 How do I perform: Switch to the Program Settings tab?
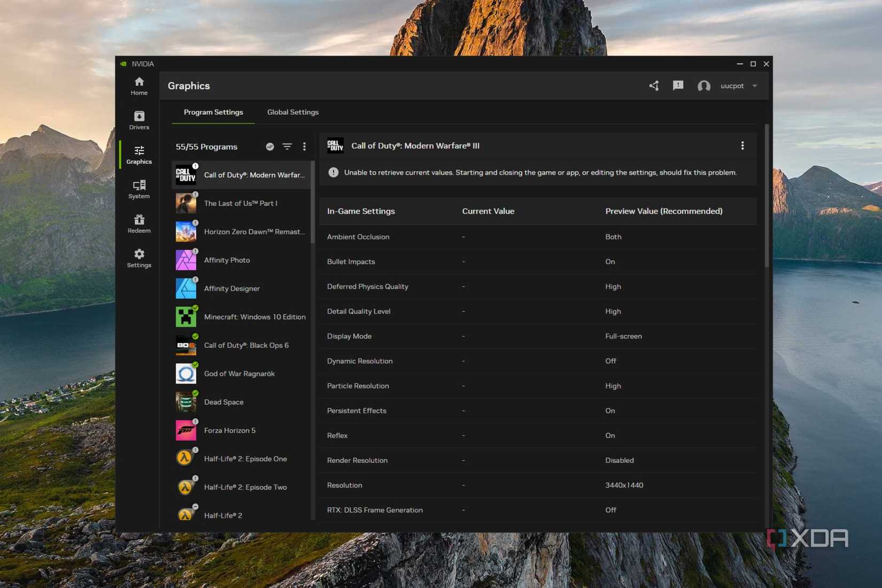213,112
